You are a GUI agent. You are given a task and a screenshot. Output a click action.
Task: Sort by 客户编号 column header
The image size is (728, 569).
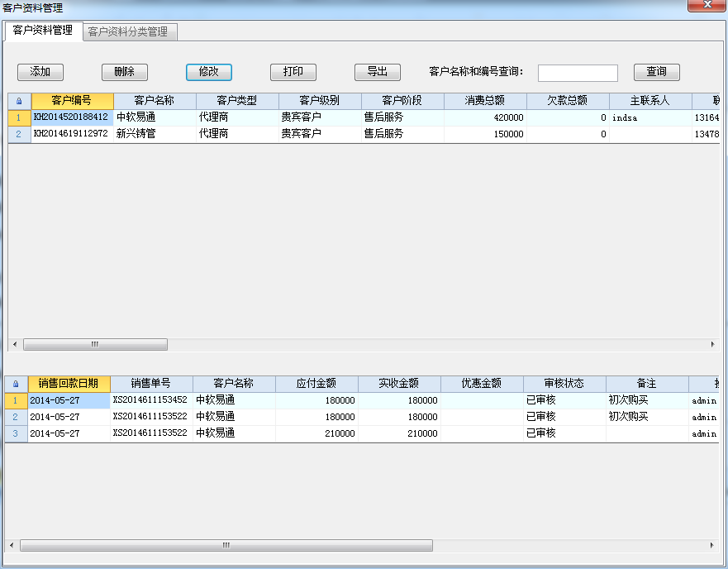[x=72, y=101]
